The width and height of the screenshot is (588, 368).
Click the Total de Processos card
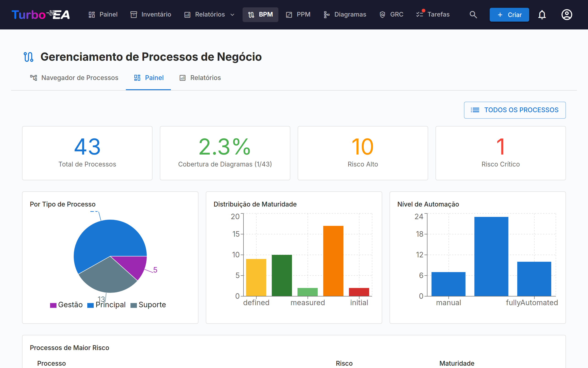click(x=87, y=153)
